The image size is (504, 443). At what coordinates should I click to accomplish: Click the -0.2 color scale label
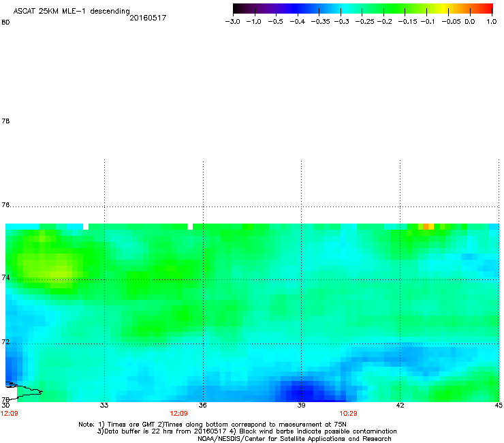click(384, 22)
